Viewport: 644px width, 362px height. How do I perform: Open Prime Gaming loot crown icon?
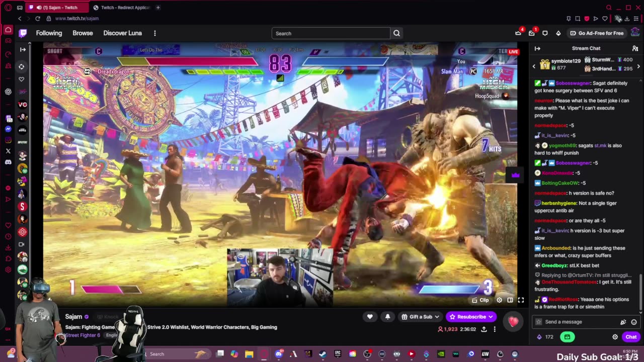click(x=518, y=33)
